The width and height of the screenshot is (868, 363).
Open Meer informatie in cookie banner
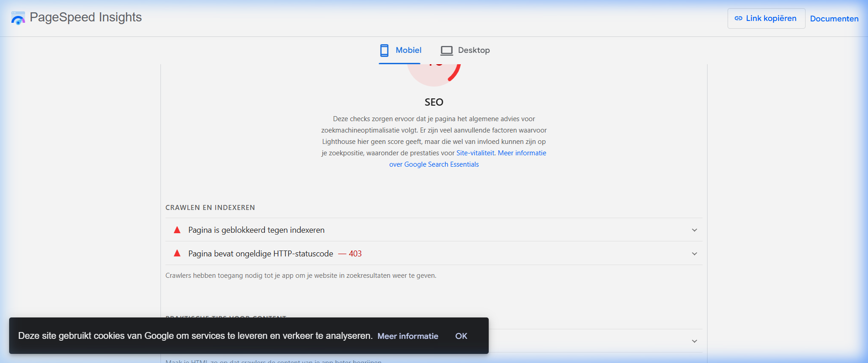pos(408,336)
